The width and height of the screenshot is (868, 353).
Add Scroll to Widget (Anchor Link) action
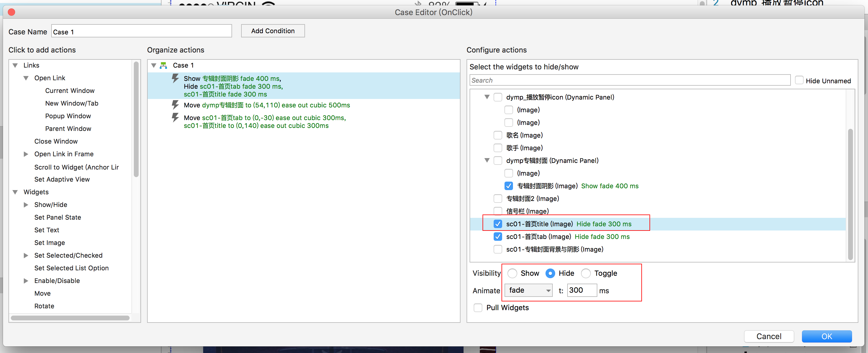pos(76,167)
